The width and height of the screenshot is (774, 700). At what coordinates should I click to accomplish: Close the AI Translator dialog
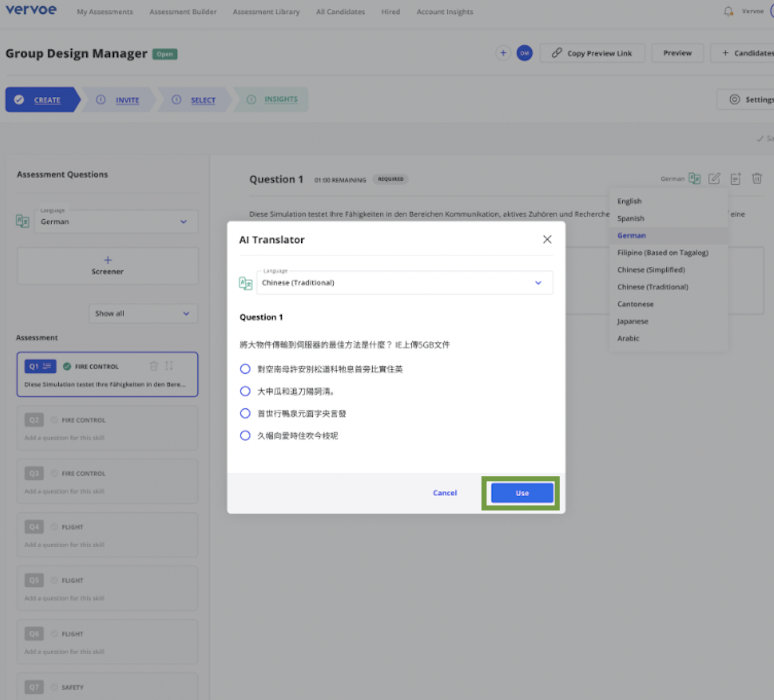click(x=547, y=240)
